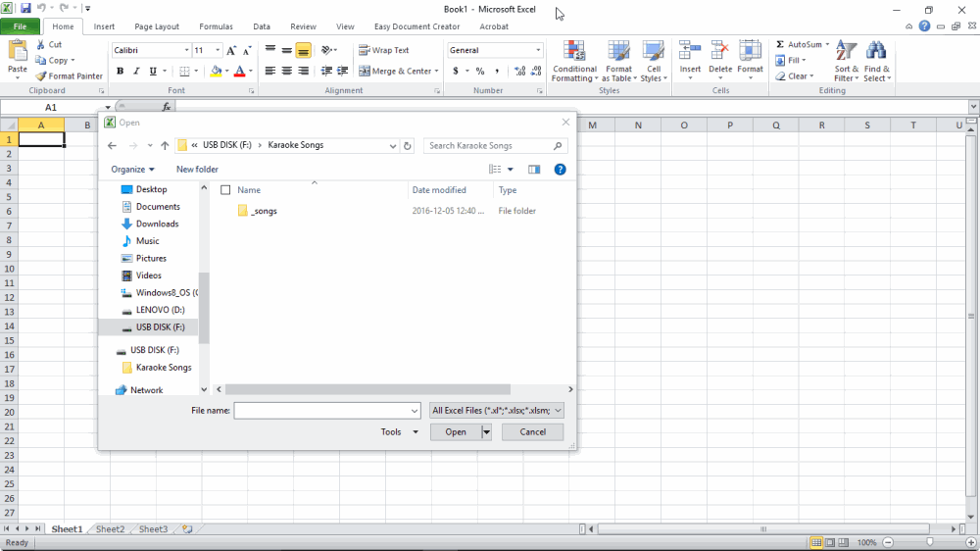Toggle Underline formatting

(153, 71)
